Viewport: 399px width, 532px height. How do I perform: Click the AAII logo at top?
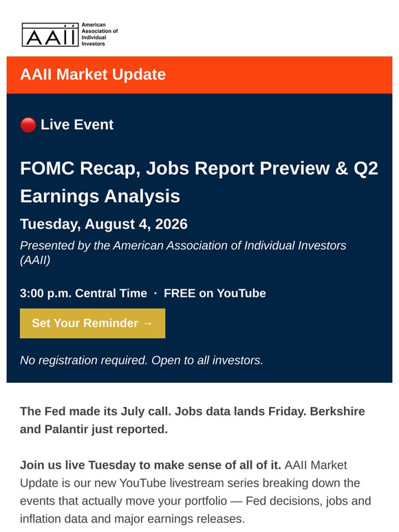(50, 34)
